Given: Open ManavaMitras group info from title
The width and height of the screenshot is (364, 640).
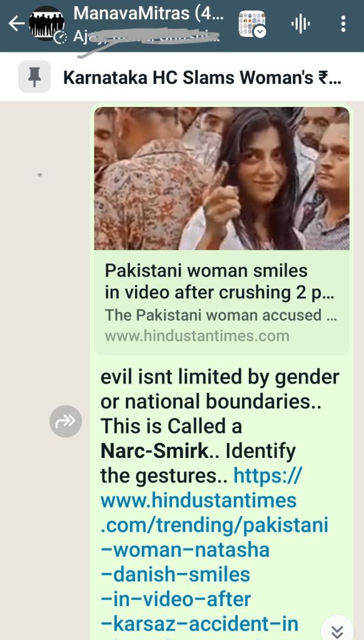Looking at the screenshot, I should point(148,14).
